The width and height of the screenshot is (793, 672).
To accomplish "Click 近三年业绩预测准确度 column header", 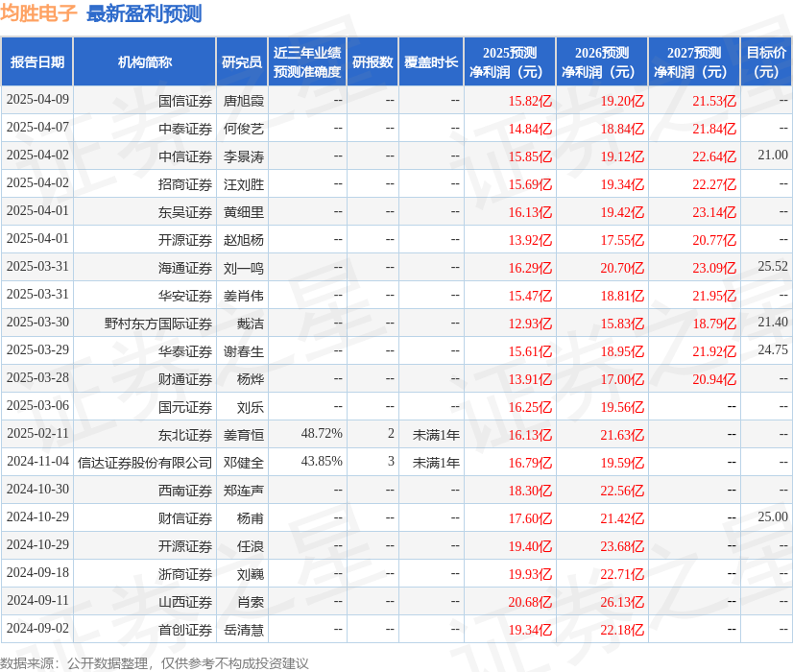I will coord(307,61).
